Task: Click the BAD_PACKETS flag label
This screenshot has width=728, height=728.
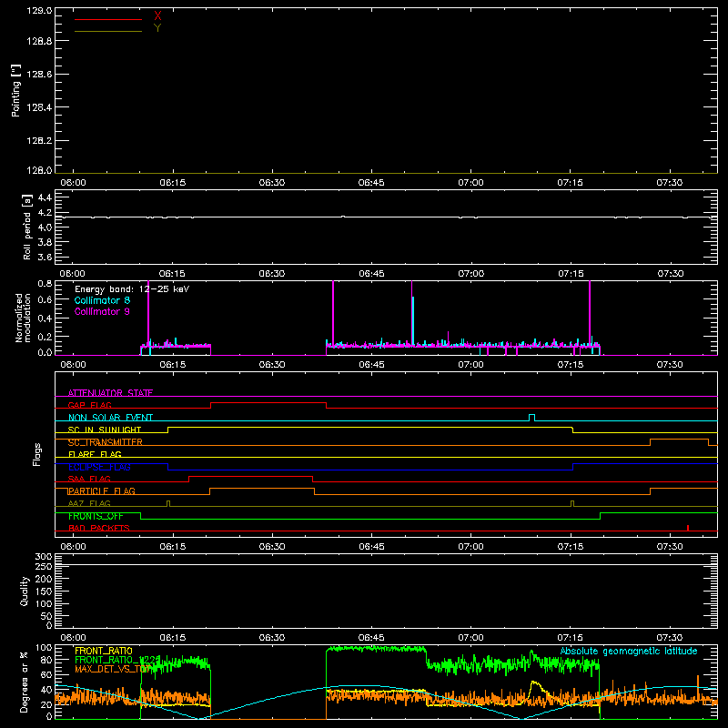Action: [99, 528]
